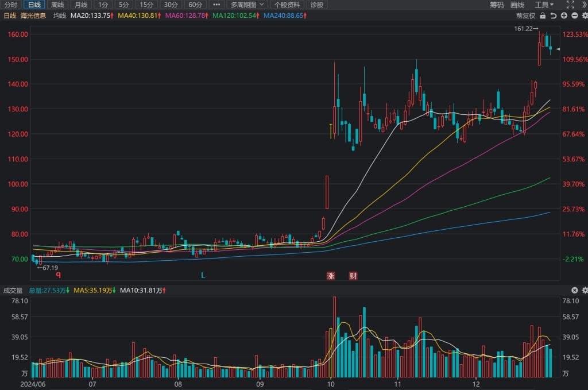Click the 2024/06 date axis label
The image size is (588, 390).
[x=33, y=384]
